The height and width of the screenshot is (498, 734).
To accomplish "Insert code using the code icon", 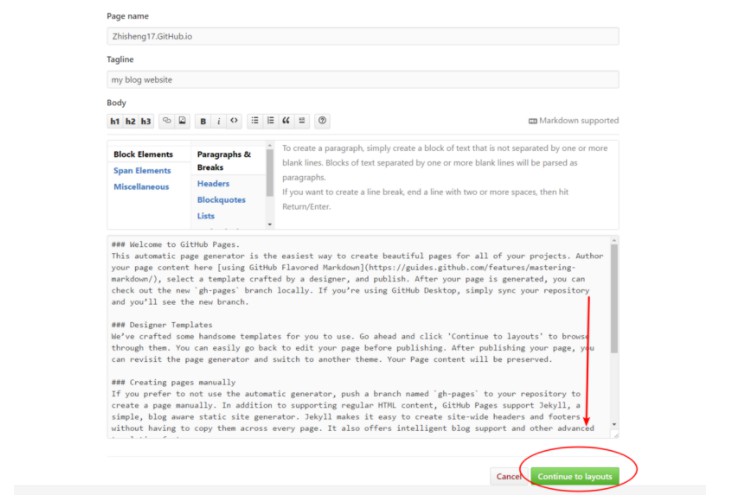I will pos(234,121).
